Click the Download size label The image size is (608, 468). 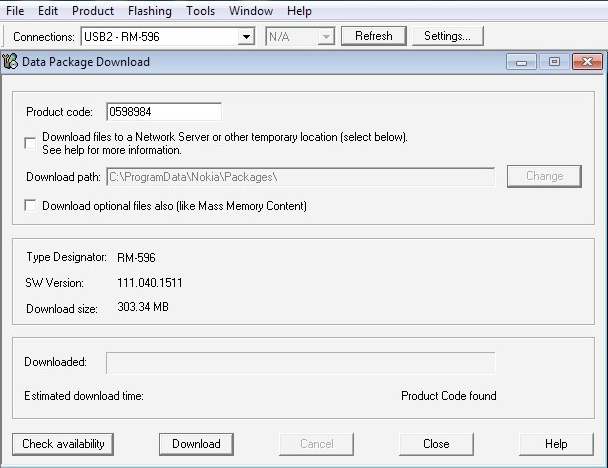(x=62, y=309)
